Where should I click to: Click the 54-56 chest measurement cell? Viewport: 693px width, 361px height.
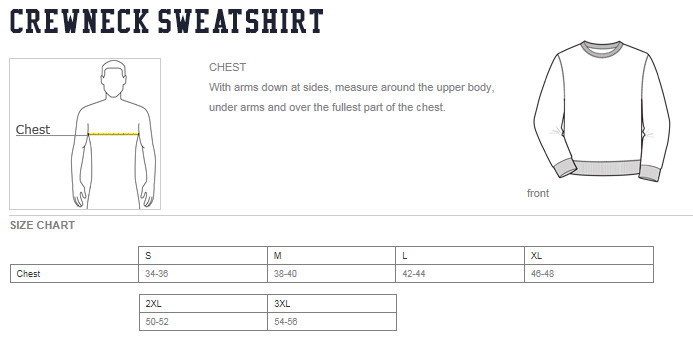click(332, 322)
